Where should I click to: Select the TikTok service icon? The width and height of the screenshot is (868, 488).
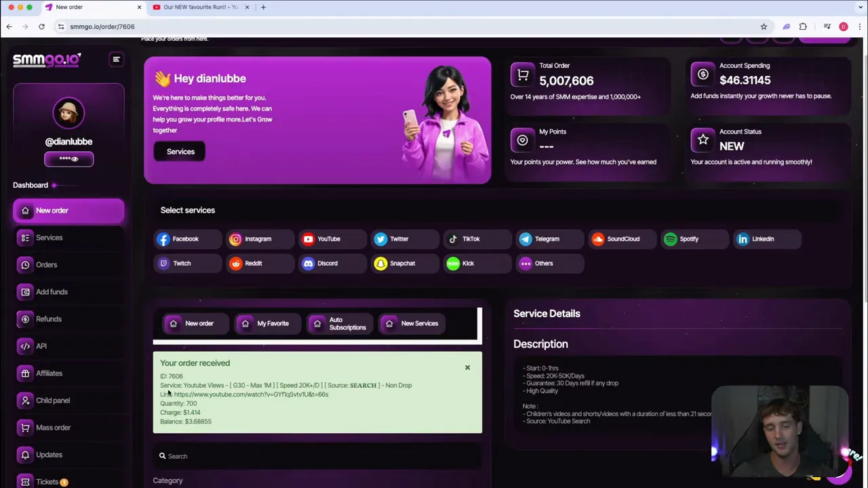452,239
